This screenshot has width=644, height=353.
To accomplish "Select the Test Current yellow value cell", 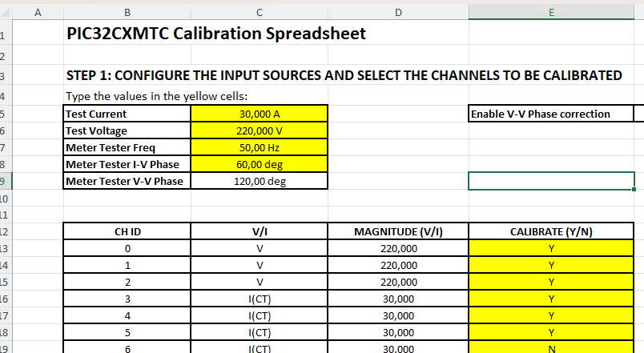I will coord(260,114).
